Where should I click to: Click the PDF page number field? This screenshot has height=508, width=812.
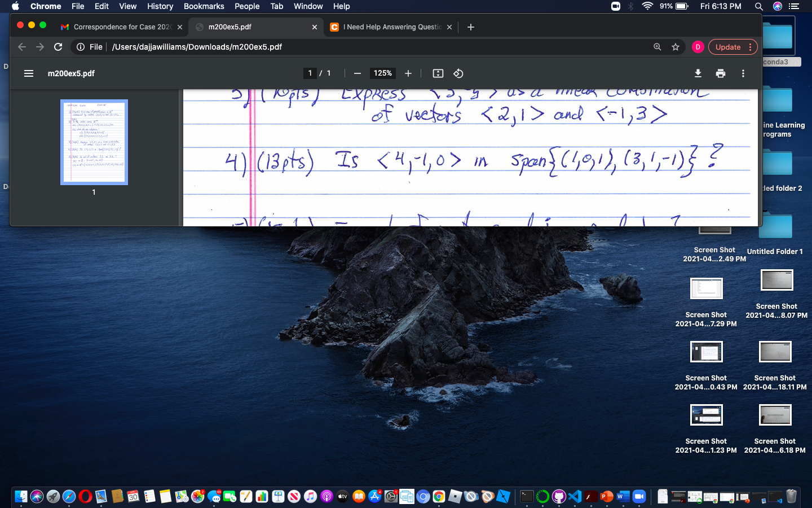310,73
